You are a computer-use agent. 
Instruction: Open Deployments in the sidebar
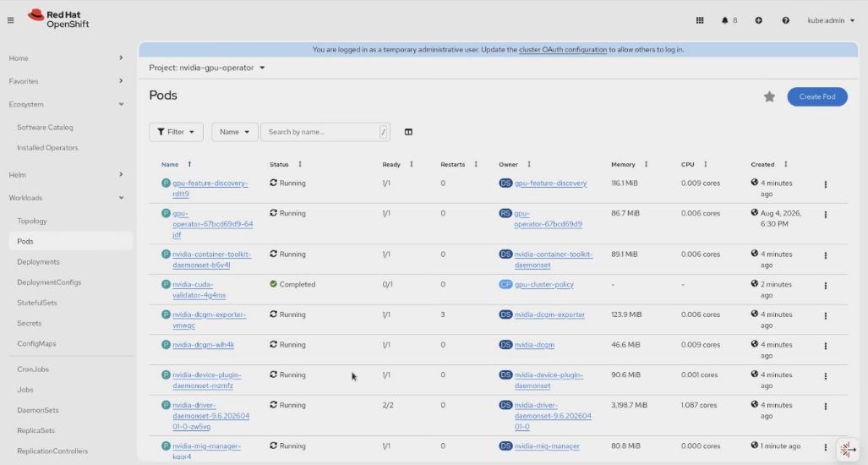(x=38, y=262)
